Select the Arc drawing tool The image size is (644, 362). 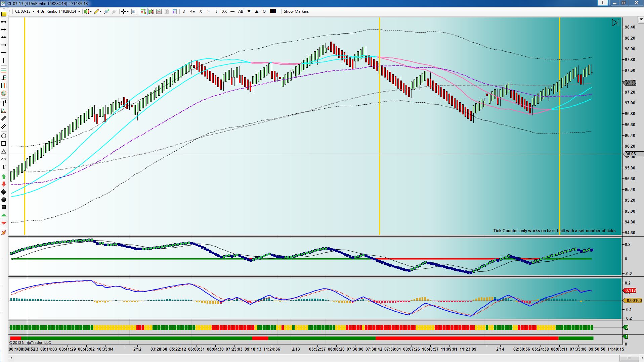(4, 159)
